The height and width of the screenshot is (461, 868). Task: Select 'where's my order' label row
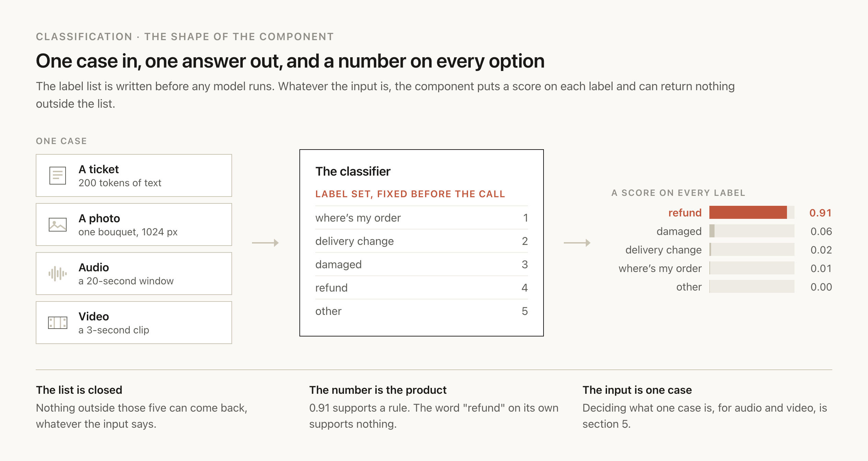click(x=422, y=218)
